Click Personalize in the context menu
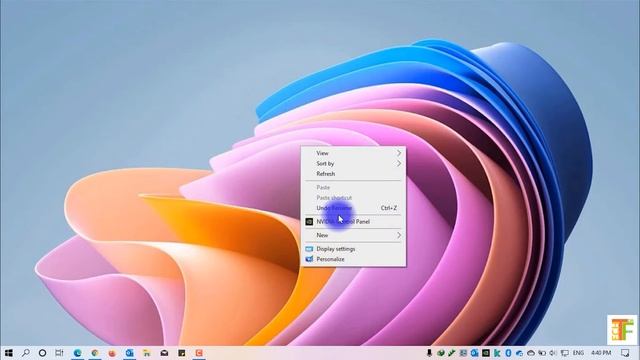The height and width of the screenshot is (360, 640). (353, 259)
